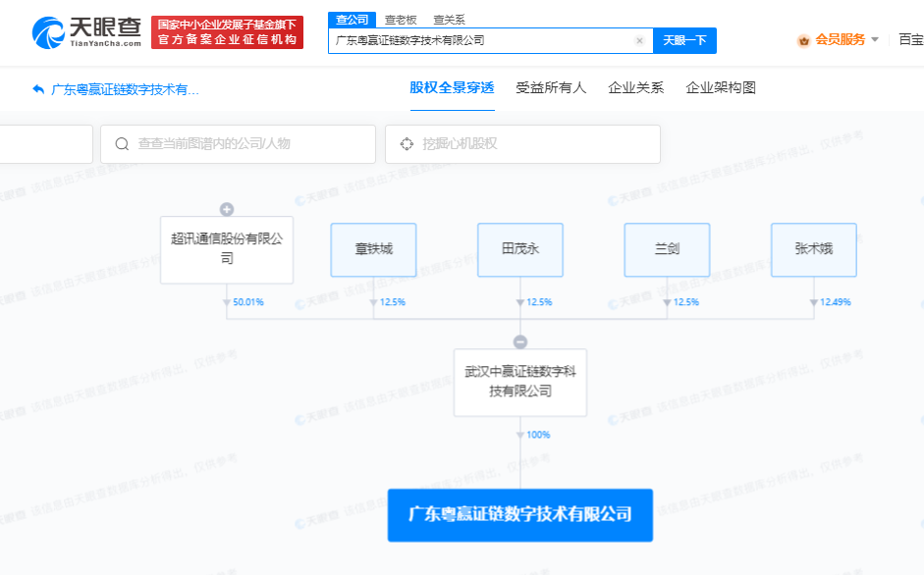The image size is (924, 575).
Task: Click the 12.5% label under 田茂永
Action: click(x=539, y=302)
